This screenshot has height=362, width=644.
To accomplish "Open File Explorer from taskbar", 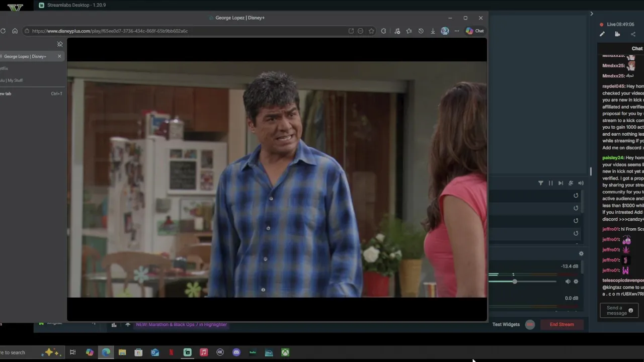I will [122, 352].
